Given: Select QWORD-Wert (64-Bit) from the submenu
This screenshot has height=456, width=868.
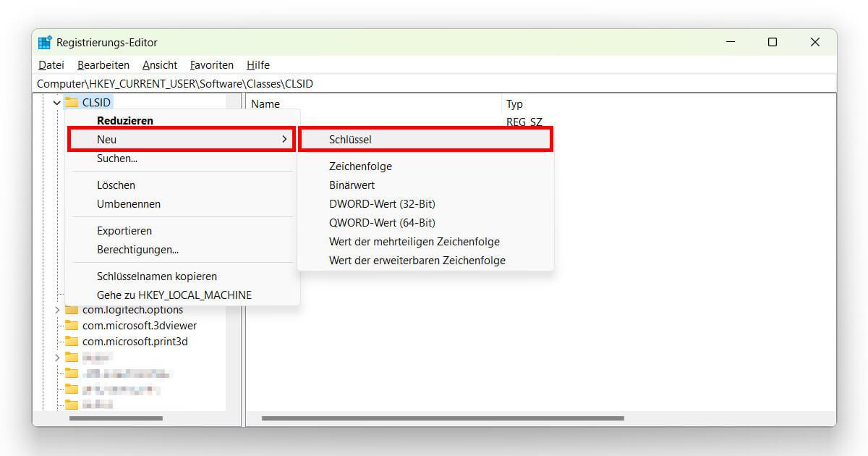Looking at the screenshot, I should (382, 222).
